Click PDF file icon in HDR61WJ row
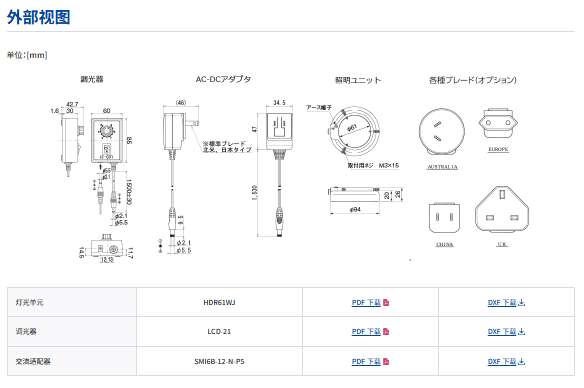 (x=386, y=302)
